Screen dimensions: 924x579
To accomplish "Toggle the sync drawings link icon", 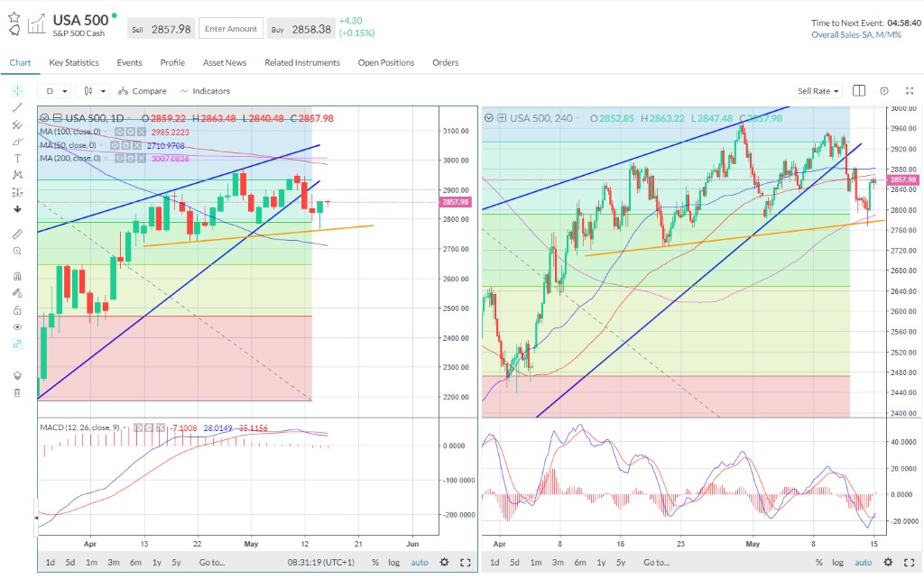I will pos(17,344).
